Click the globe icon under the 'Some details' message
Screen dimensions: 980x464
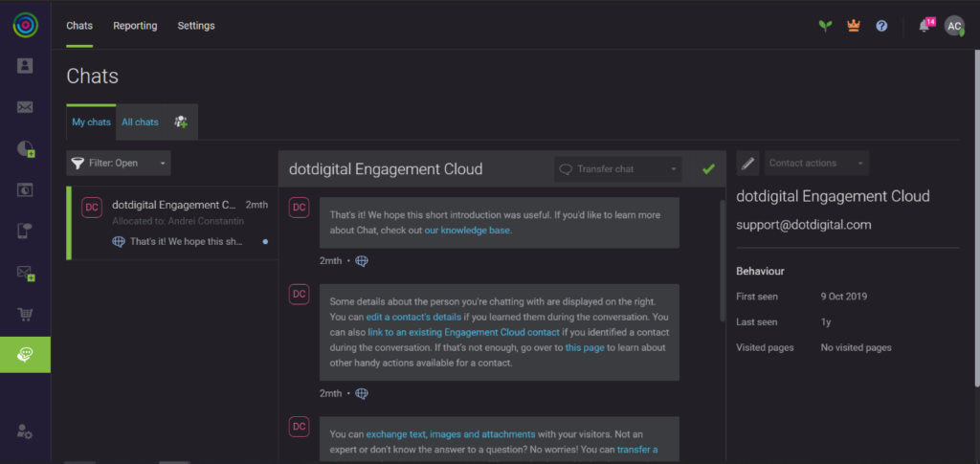361,393
